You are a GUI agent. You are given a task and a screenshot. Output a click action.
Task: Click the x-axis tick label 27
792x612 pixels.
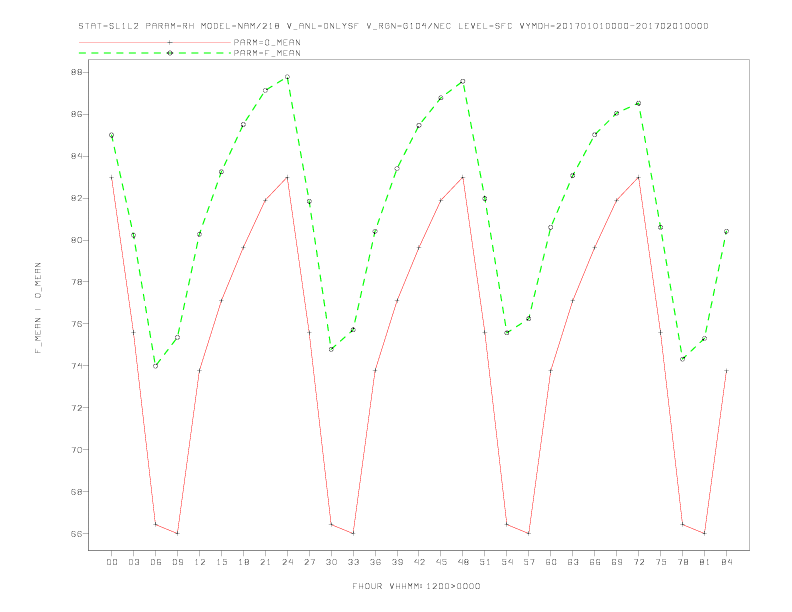[309, 562]
